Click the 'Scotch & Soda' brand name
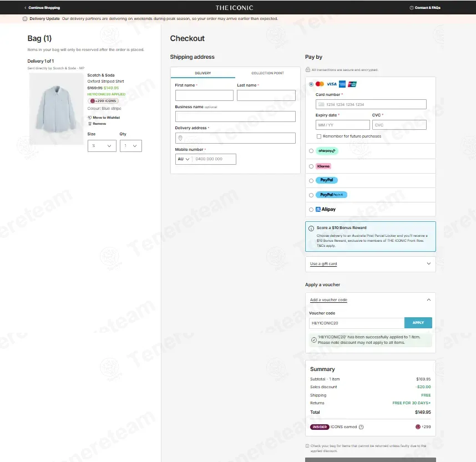 click(101, 75)
